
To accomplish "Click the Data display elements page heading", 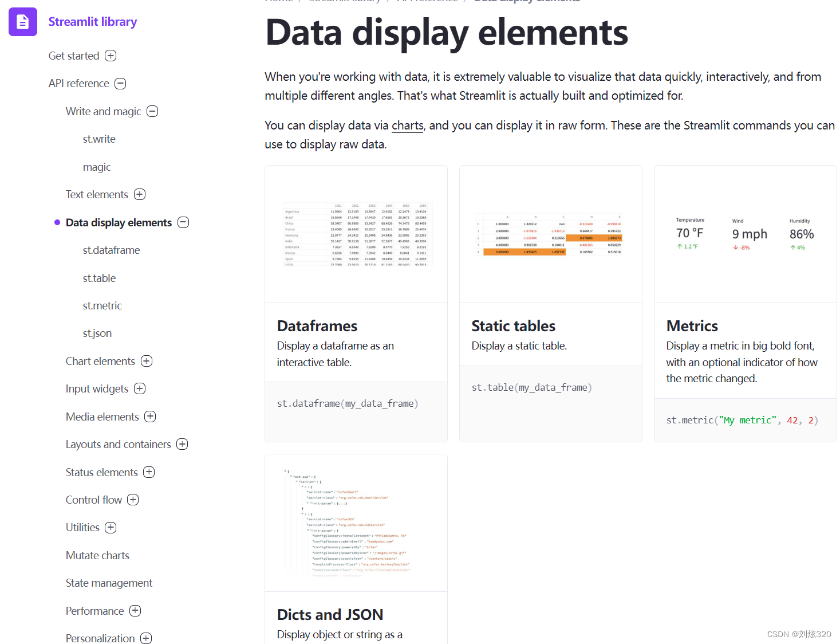I will pos(447,33).
